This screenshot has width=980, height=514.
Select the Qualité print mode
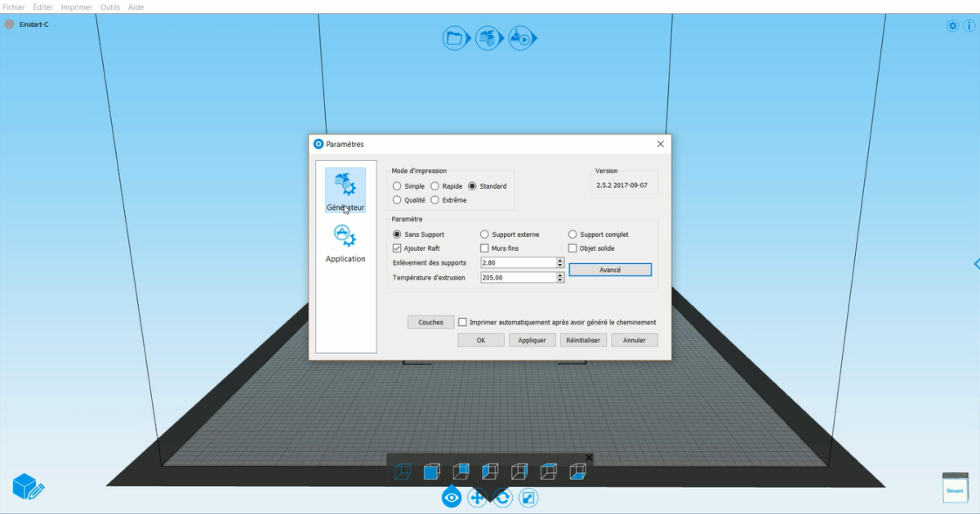tap(397, 200)
